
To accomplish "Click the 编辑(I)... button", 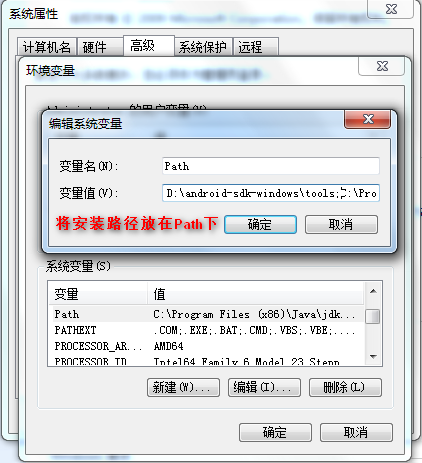I will pos(264,387).
